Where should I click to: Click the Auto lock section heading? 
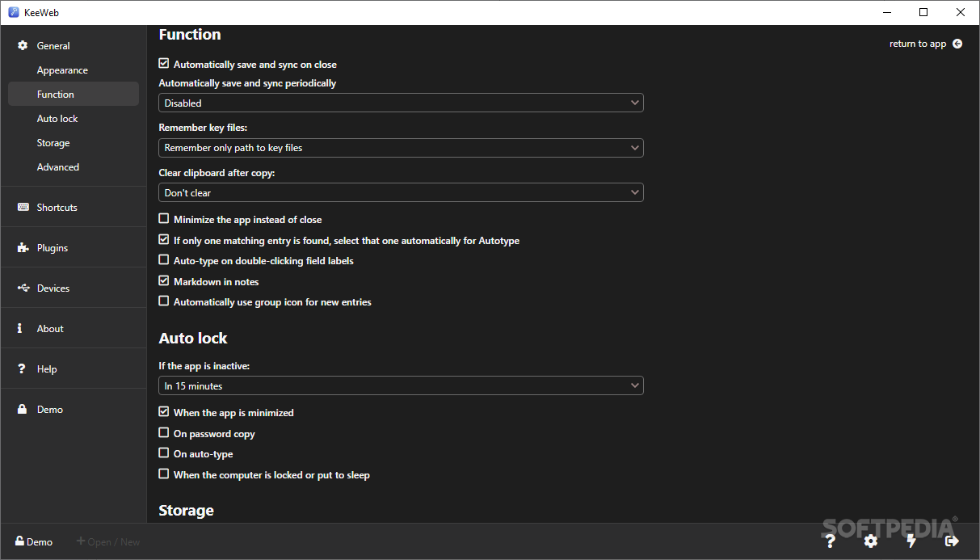(193, 338)
